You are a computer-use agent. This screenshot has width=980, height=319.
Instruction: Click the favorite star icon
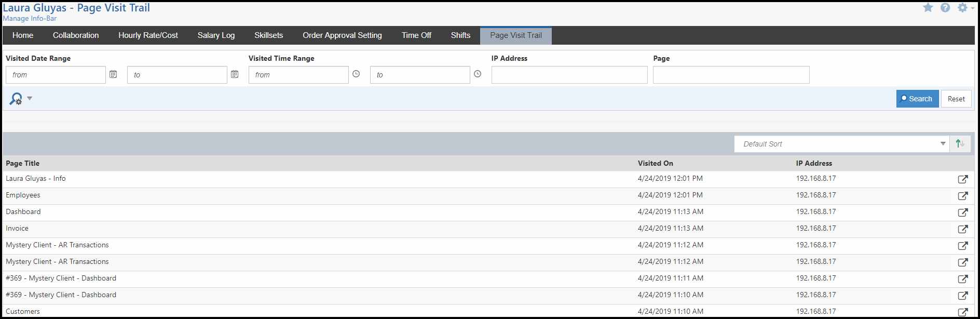pyautogui.click(x=928, y=8)
